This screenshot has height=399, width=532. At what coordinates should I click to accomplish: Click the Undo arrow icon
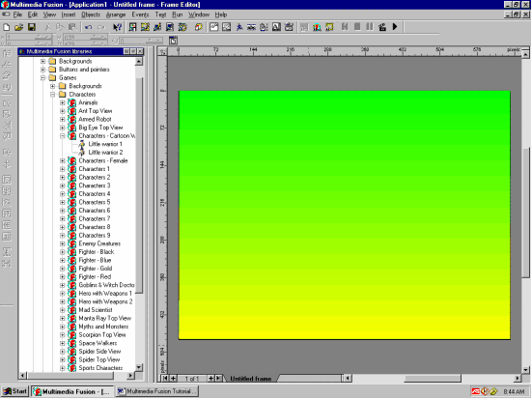pos(88,27)
